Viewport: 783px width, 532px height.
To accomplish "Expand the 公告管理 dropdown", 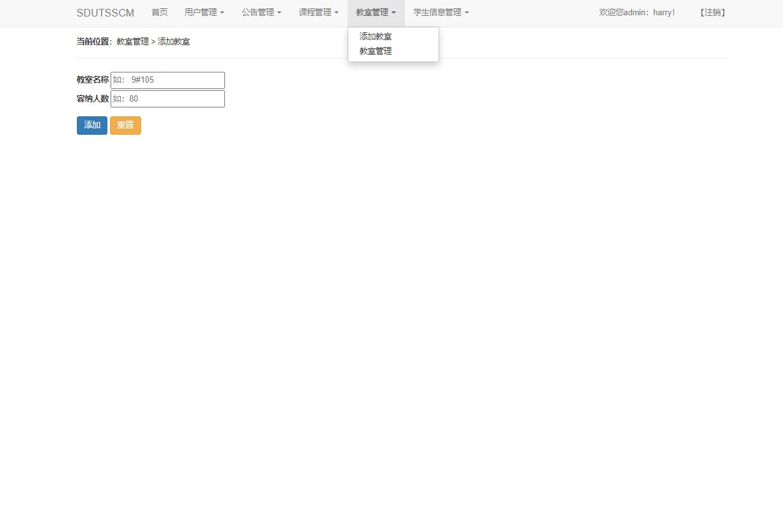I will click(261, 13).
